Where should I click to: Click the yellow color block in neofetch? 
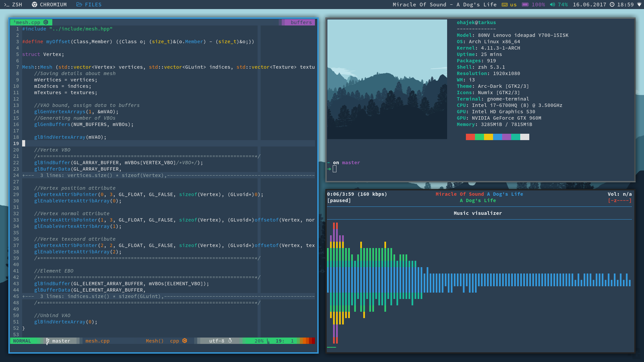click(x=488, y=137)
